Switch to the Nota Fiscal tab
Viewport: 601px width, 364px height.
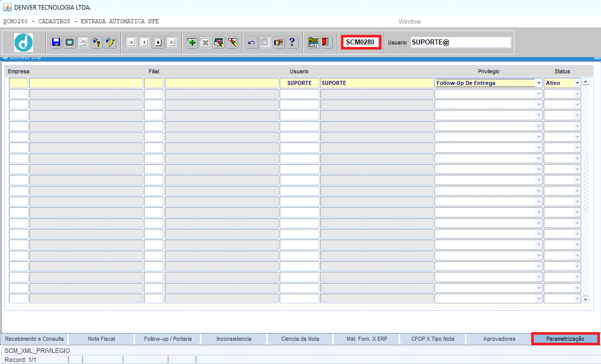[101, 339]
